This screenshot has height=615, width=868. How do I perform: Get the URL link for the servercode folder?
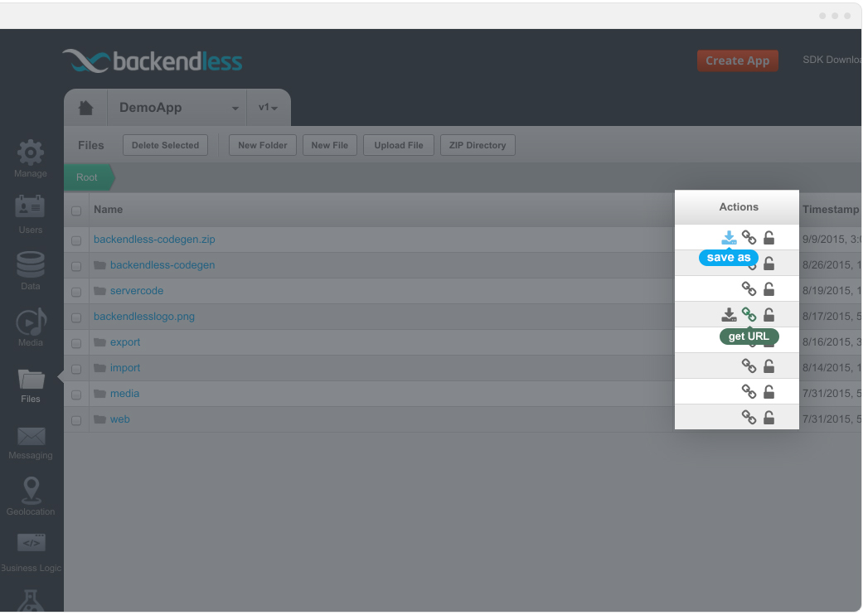[x=749, y=289]
